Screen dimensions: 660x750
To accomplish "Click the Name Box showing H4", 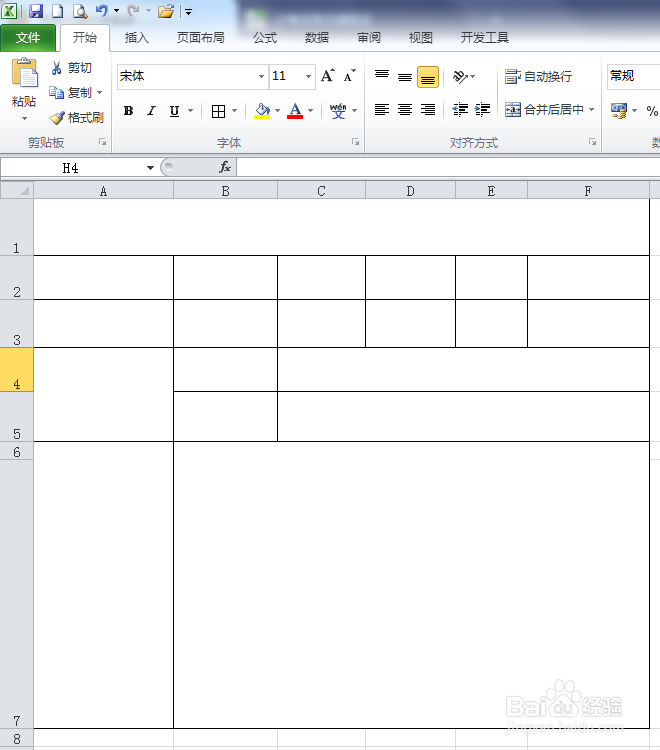I will [x=72, y=168].
